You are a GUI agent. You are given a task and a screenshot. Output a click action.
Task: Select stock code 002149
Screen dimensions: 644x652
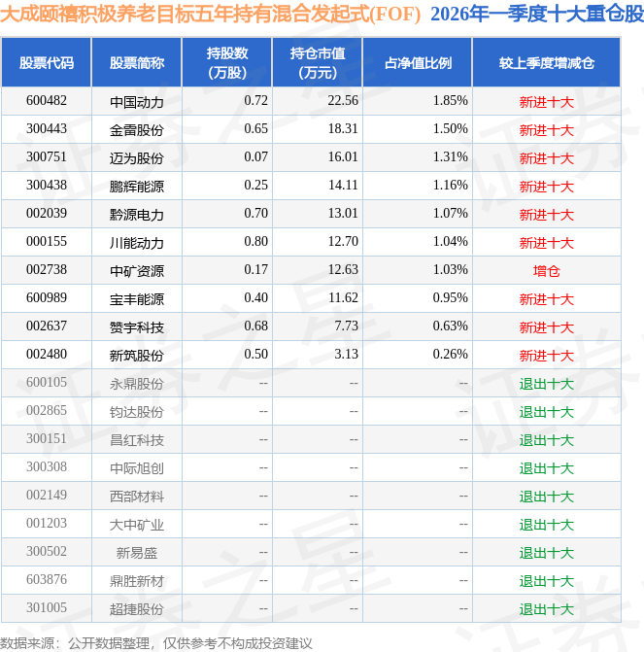tap(47, 496)
